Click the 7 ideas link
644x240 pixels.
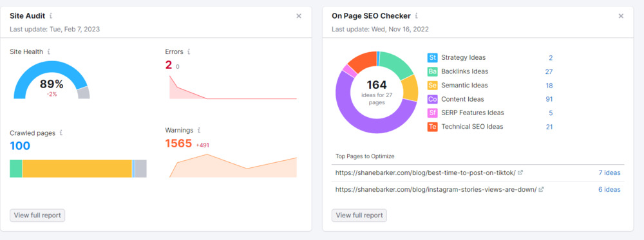click(609, 172)
